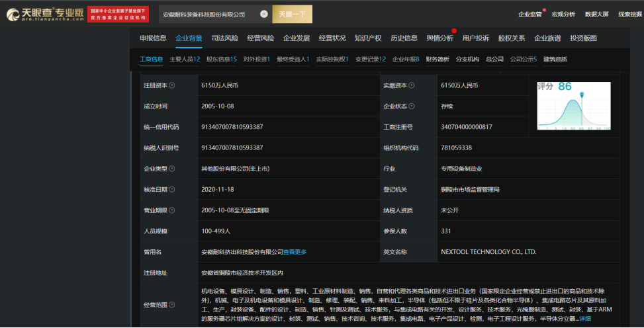Select the 对外投资1 sub-tab

click(x=256, y=59)
